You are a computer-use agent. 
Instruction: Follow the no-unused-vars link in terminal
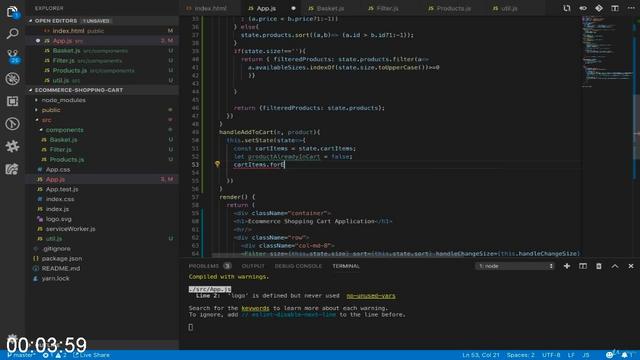pos(371,296)
